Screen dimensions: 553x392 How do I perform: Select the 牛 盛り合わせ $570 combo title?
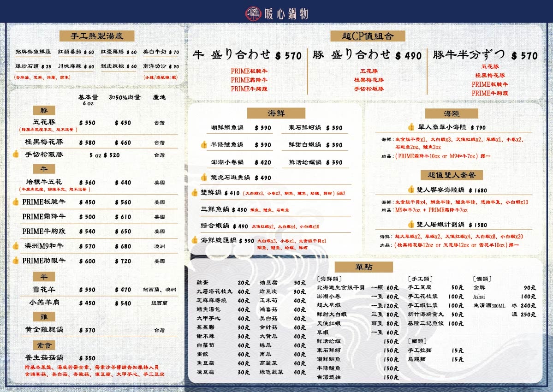tap(247, 55)
